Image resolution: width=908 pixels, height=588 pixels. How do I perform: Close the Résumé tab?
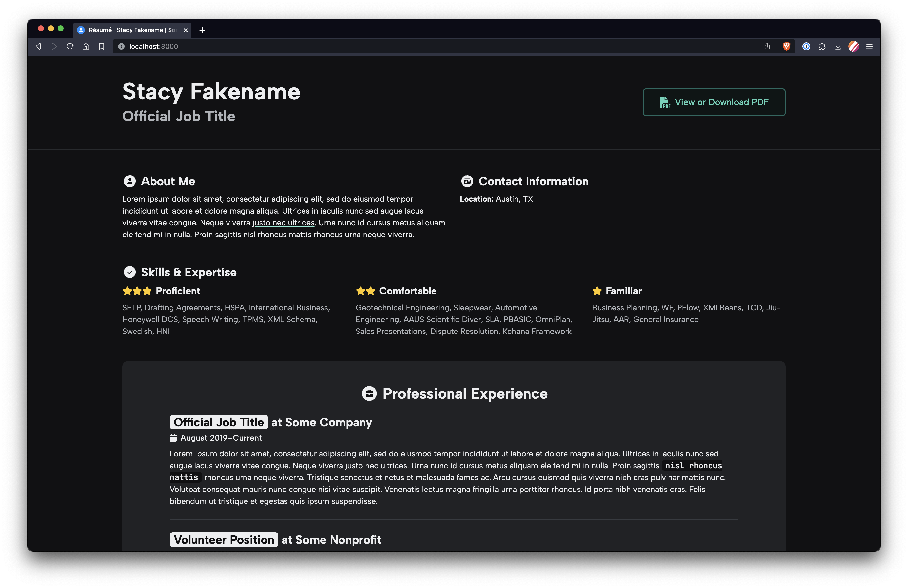coord(185,30)
